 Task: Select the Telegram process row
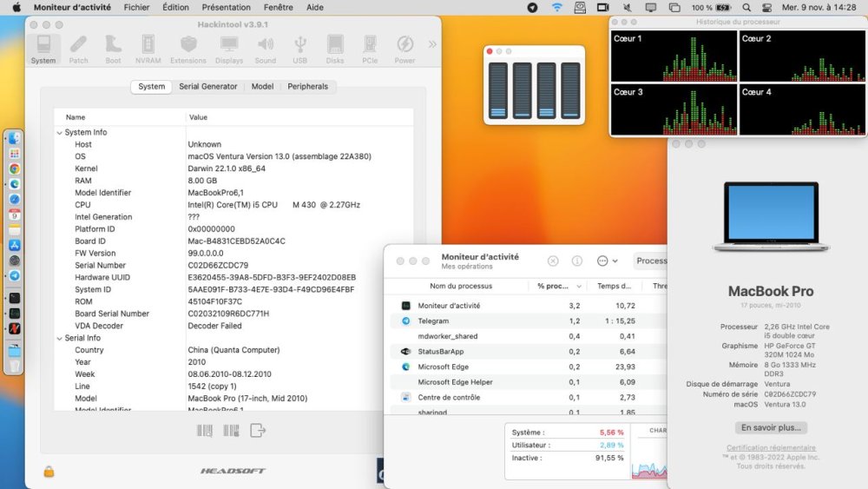[529, 320]
